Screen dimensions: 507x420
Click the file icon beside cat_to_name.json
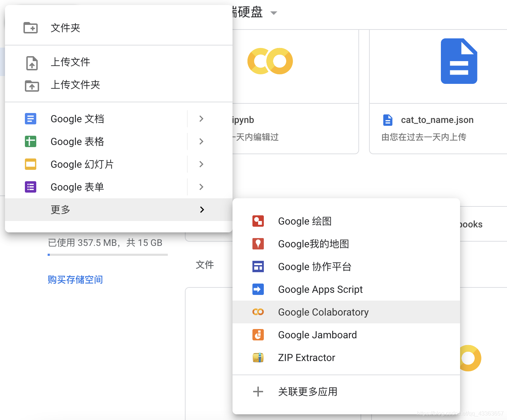(x=388, y=120)
